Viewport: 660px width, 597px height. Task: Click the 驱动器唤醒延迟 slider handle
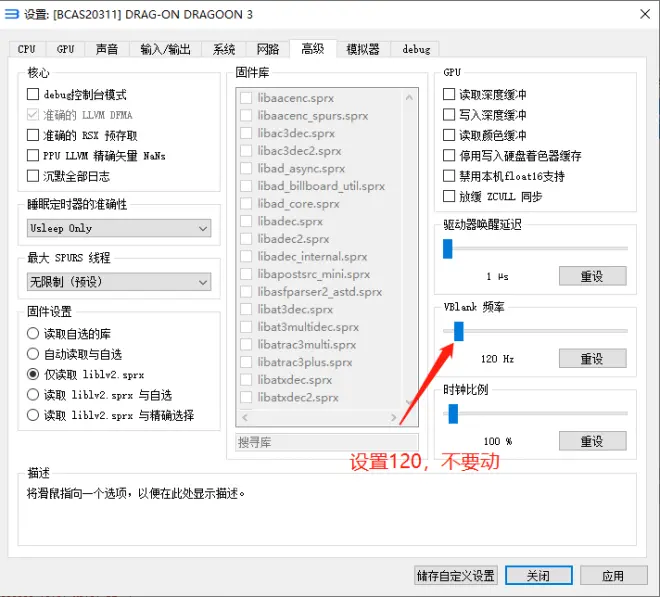[447, 248]
